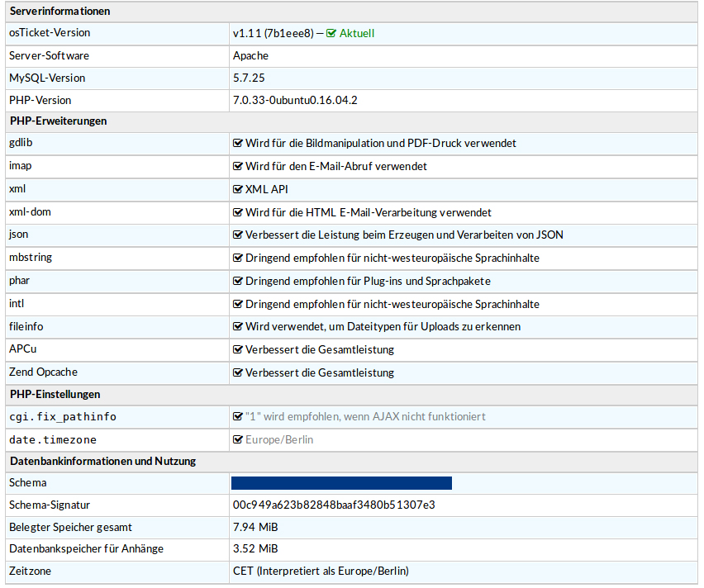Click the MySQL-Version label
The image size is (704, 588).
47,78
